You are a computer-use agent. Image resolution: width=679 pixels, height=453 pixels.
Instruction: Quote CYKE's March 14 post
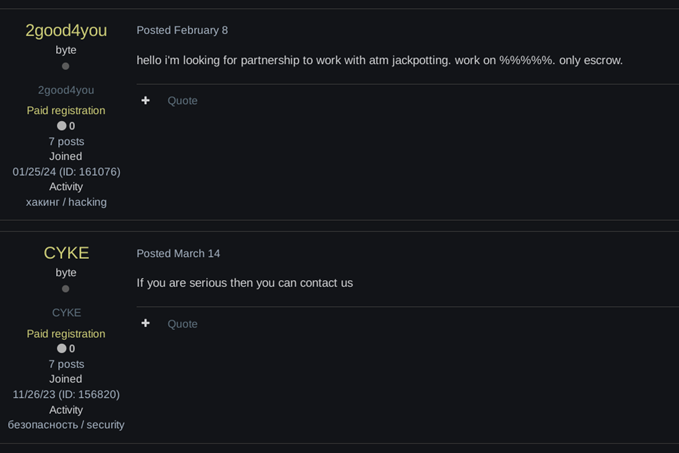[x=182, y=324]
